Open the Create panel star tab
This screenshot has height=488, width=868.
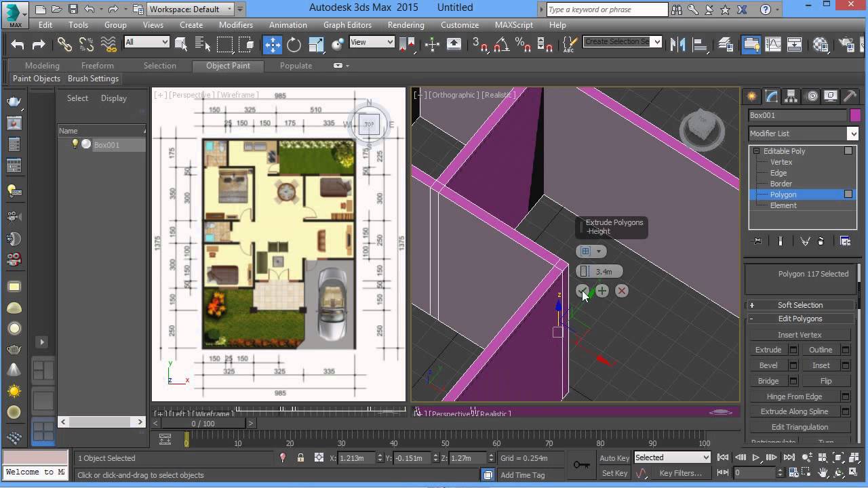point(751,96)
